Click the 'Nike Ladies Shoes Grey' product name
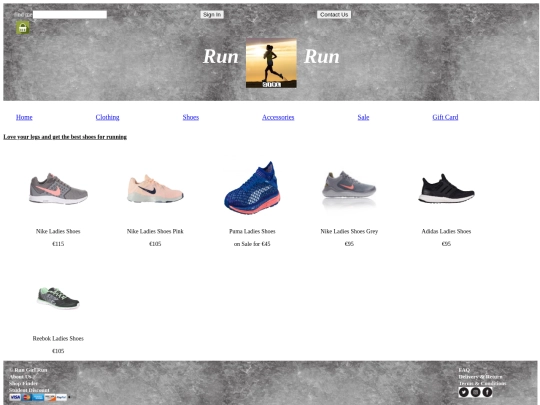This screenshot has width=540, height=405. [349, 231]
